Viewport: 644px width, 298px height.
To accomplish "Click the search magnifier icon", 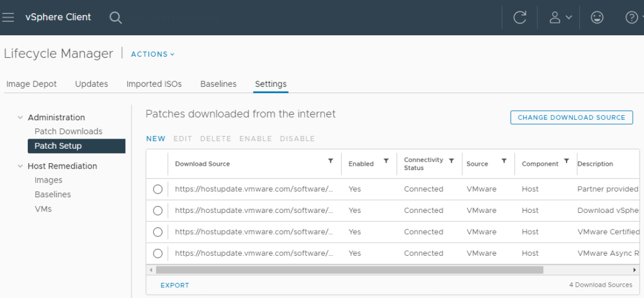I will coord(115,18).
